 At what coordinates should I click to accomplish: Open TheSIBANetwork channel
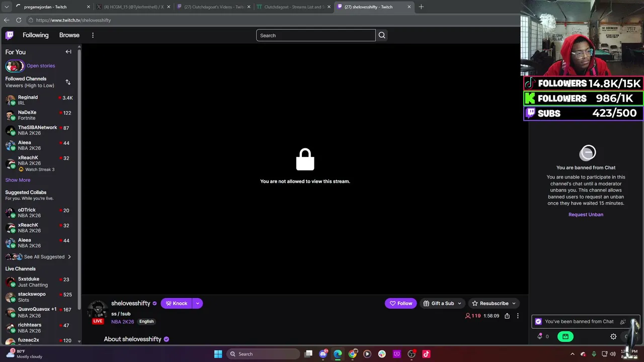39,130
